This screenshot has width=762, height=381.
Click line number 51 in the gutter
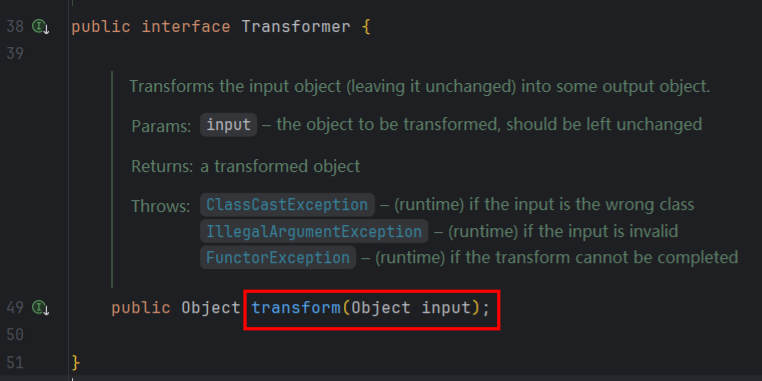(x=15, y=363)
